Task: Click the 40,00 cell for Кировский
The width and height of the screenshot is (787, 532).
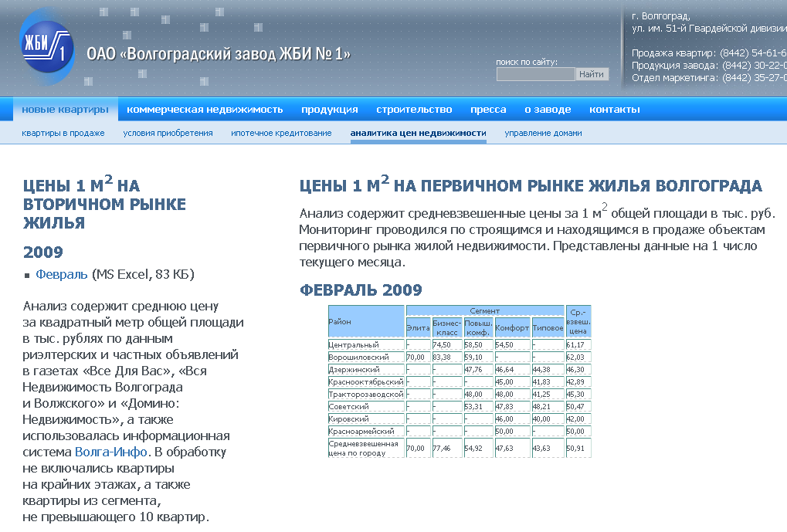Action: pyautogui.click(x=548, y=419)
